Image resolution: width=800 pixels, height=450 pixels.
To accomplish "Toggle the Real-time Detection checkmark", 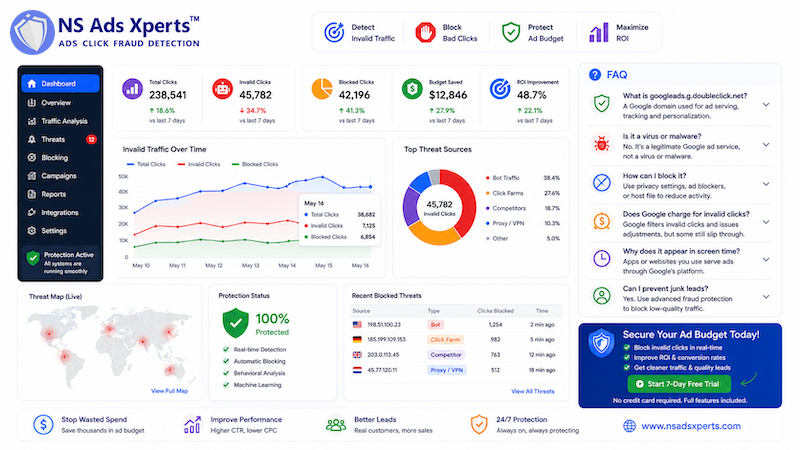I will 226,349.
